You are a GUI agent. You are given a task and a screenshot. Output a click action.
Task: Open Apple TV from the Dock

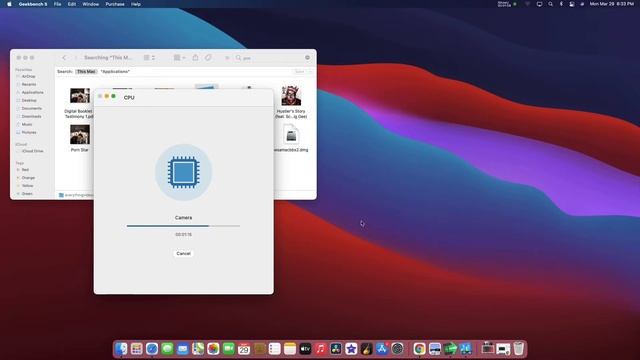point(305,349)
